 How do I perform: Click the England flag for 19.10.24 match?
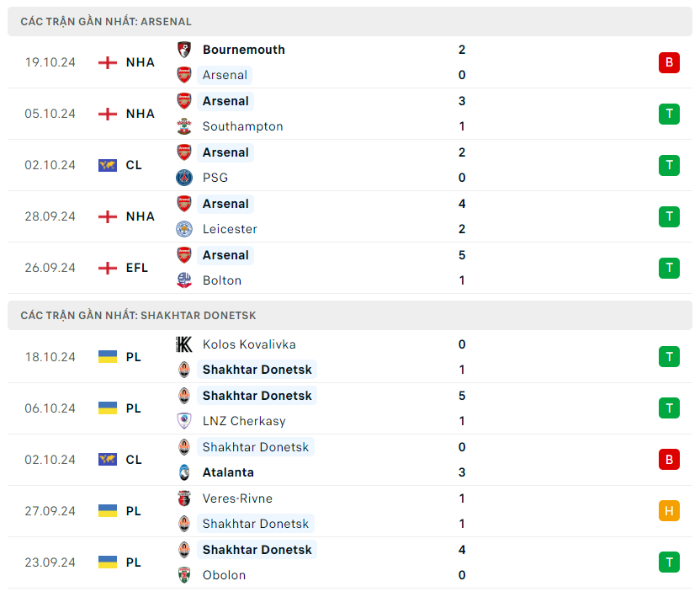(108, 62)
